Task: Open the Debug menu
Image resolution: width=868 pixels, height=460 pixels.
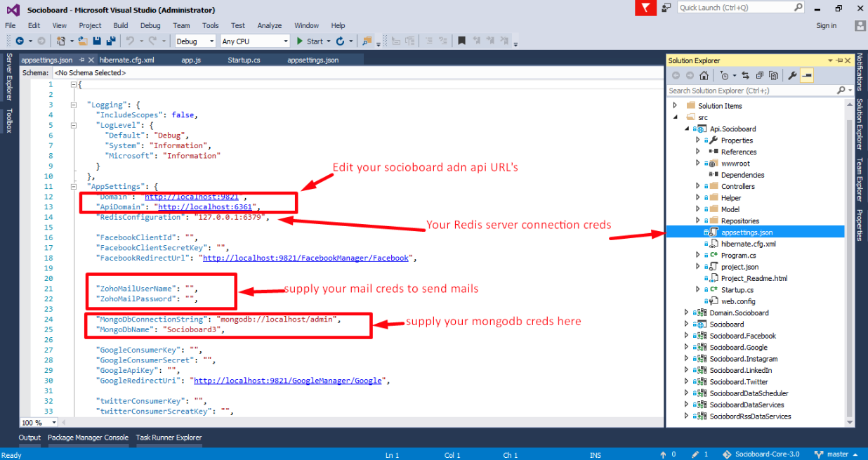Action: pos(150,25)
